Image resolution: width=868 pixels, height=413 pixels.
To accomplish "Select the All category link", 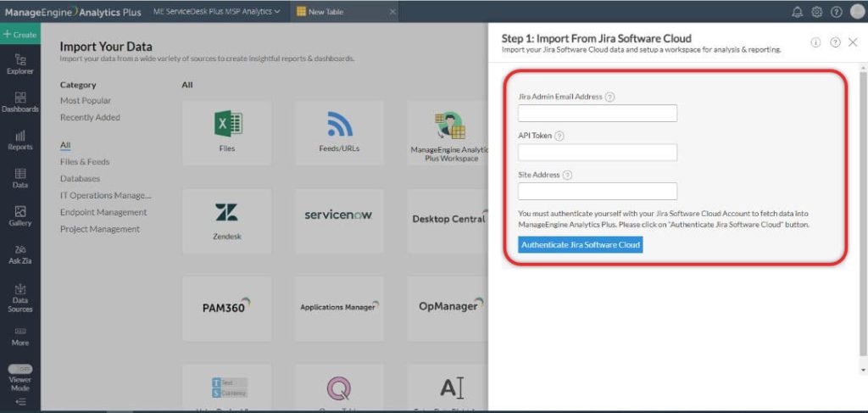I will click(65, 145).
